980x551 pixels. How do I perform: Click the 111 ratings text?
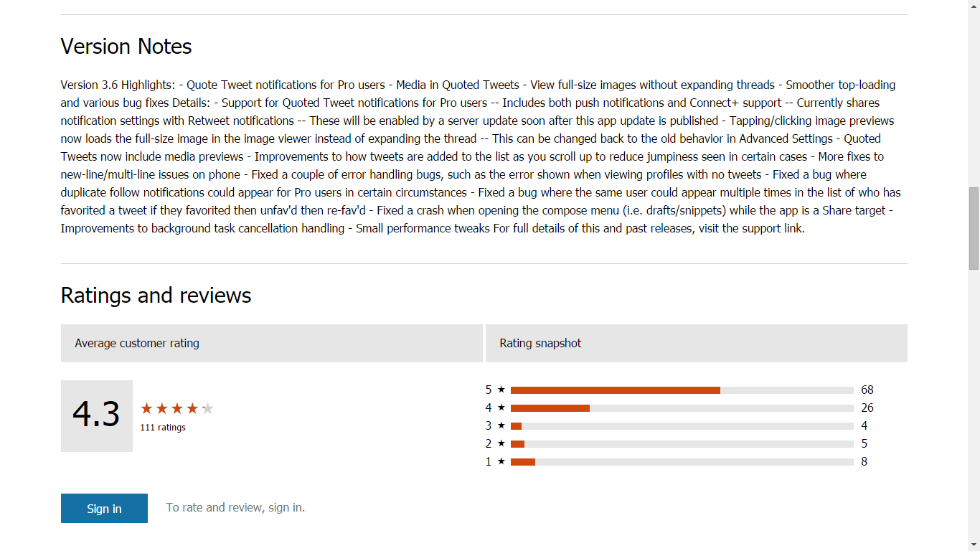(163, 428)
